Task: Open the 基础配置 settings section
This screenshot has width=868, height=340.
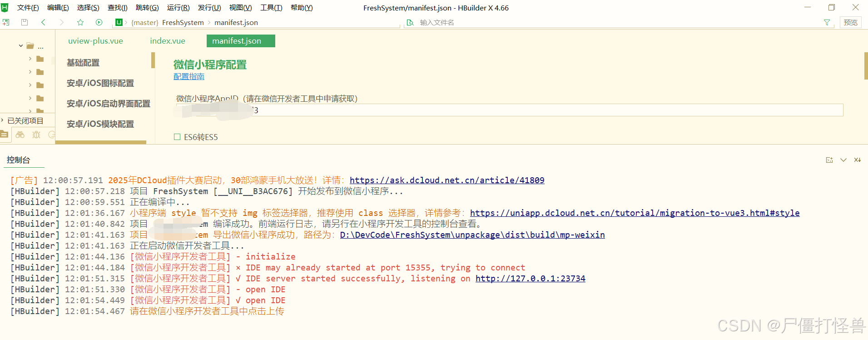Action: (x=83, y=63)
